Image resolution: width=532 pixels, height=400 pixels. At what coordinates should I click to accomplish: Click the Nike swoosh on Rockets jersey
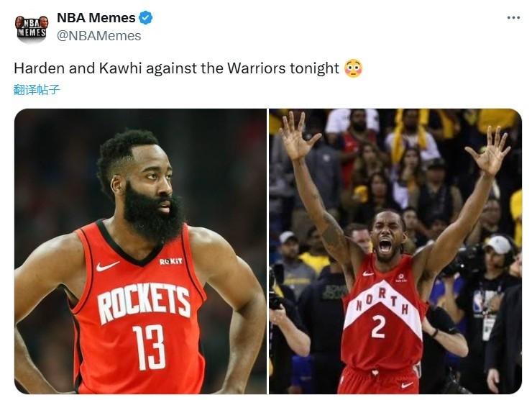[107, 266]
